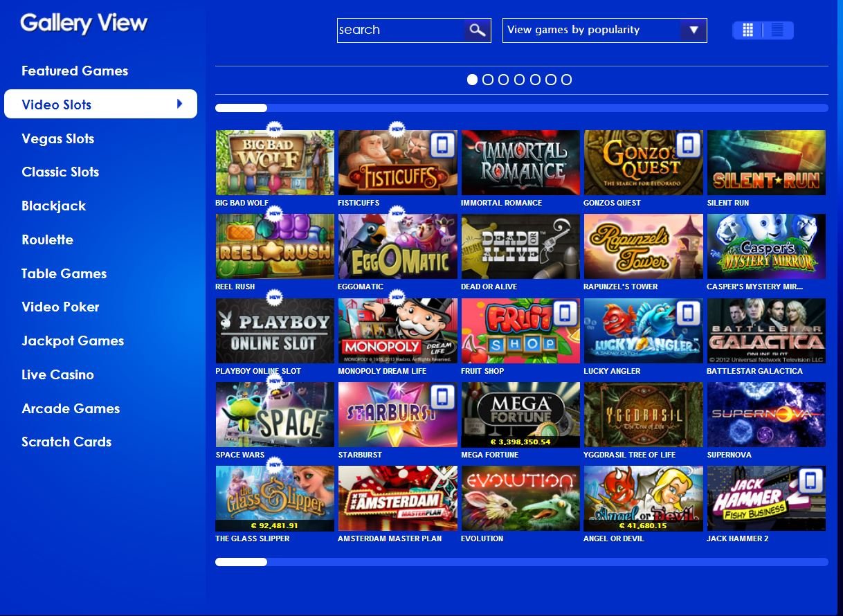This screenshot has width=843, height=616.
Task: Open Live Casino category
Action: click(x=57, y=374)
